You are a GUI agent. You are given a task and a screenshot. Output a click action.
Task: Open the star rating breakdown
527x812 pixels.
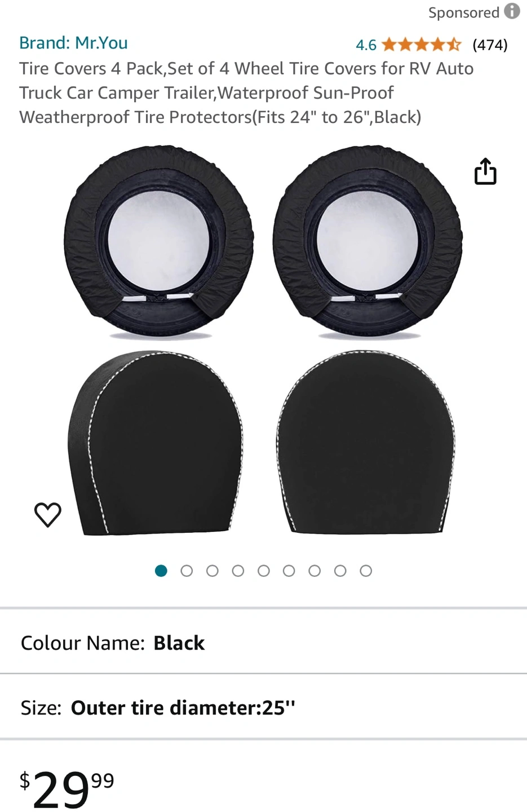point(422,45)
